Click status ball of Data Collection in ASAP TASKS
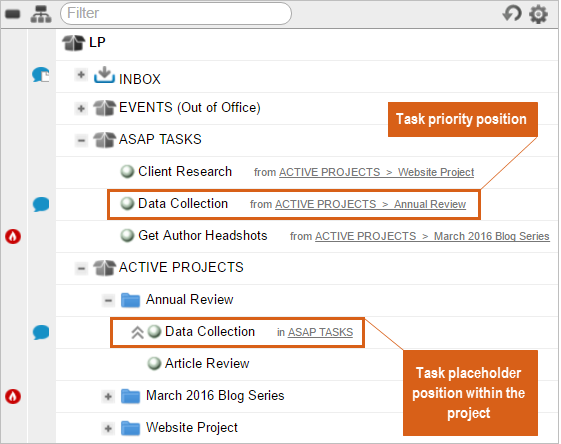Screen dimensions: 561x444 pyautogui.click(x=155, y=332)
